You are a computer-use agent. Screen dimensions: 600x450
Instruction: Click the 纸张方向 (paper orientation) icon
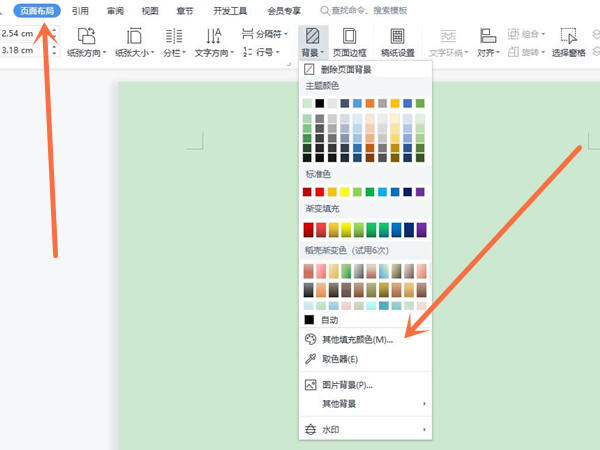pyautogui.click(x=86, y=36)
